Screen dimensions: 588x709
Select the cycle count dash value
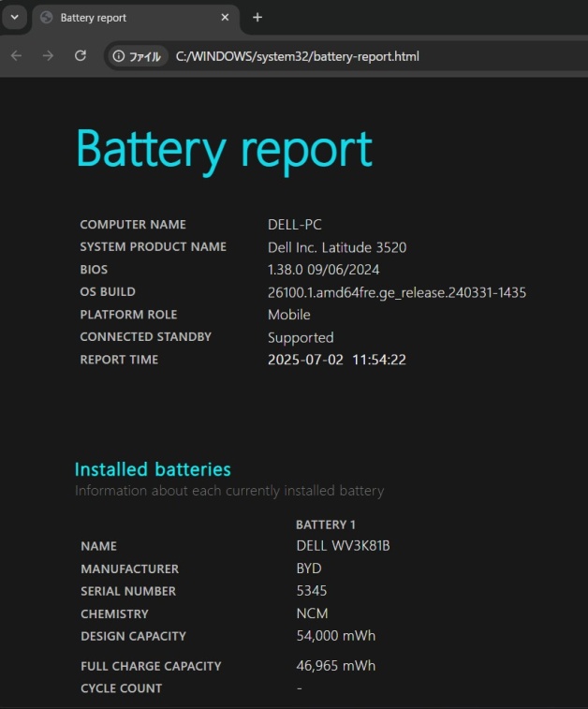[300, 688]
